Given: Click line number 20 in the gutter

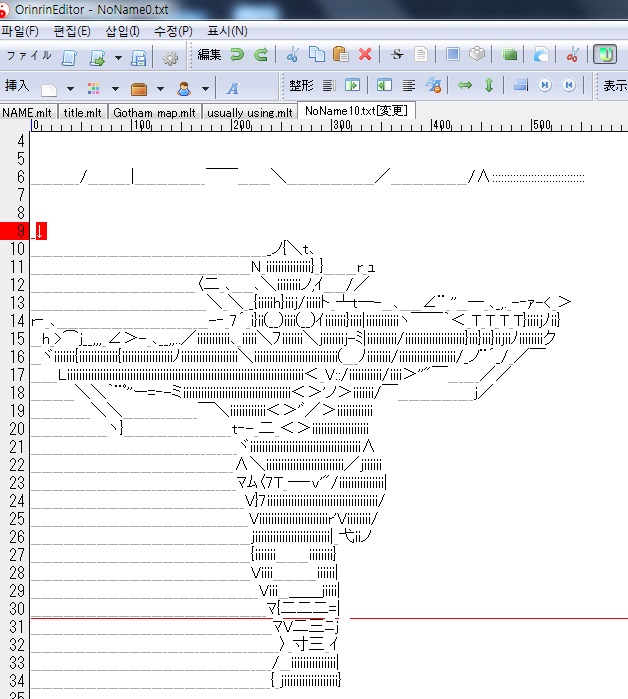Looking at the screenshot, I should (x=16, y=429).
